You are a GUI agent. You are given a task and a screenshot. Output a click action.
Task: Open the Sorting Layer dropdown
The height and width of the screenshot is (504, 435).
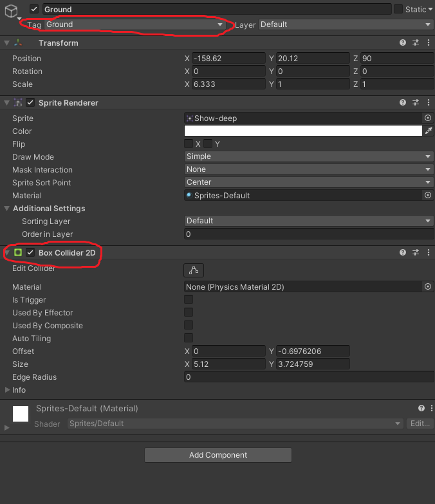tap(309, 221)
